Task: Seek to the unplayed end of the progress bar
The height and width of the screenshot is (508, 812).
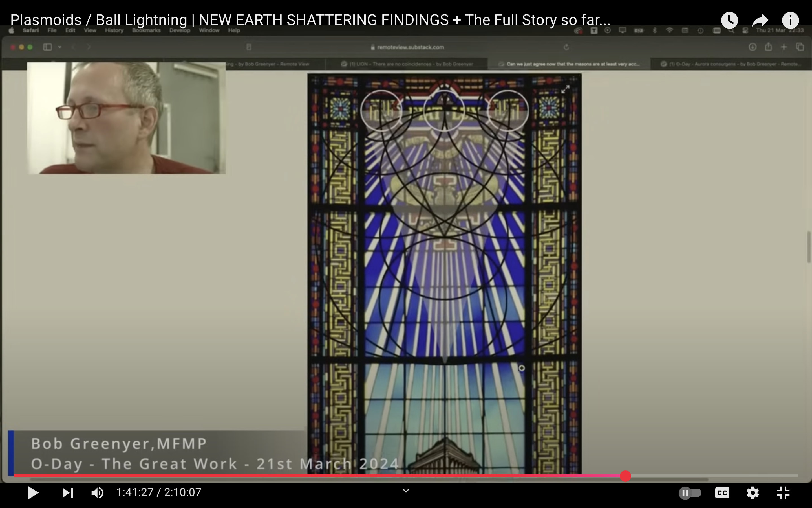Action: [x=715, y=476]
